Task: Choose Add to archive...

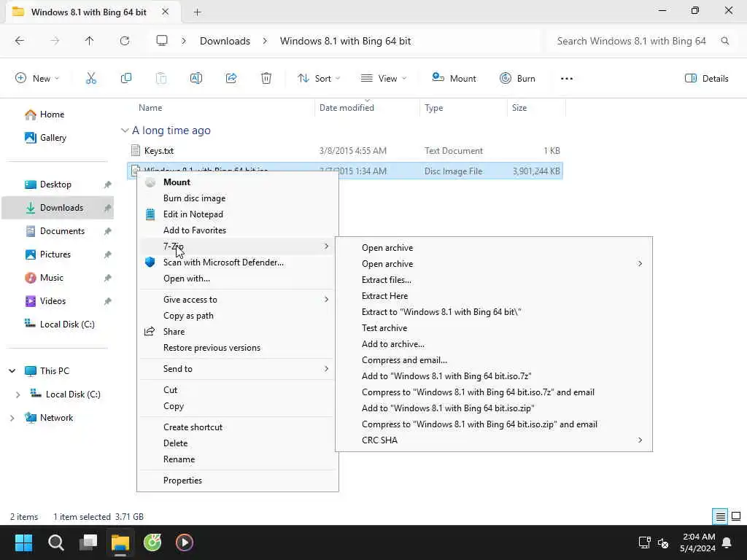Action: (x=494, y=344)
